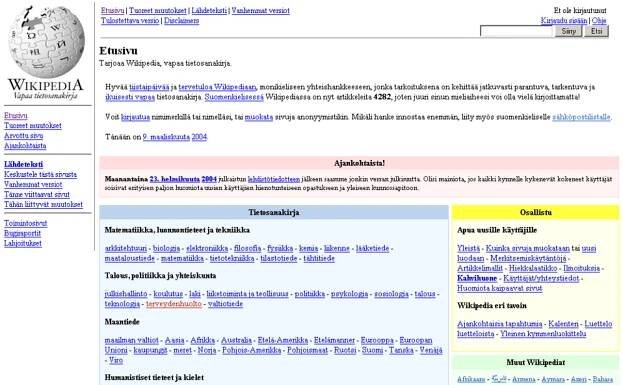Open Viro geography link
Viewport: 623px width, 385px height.
point(116,360)
